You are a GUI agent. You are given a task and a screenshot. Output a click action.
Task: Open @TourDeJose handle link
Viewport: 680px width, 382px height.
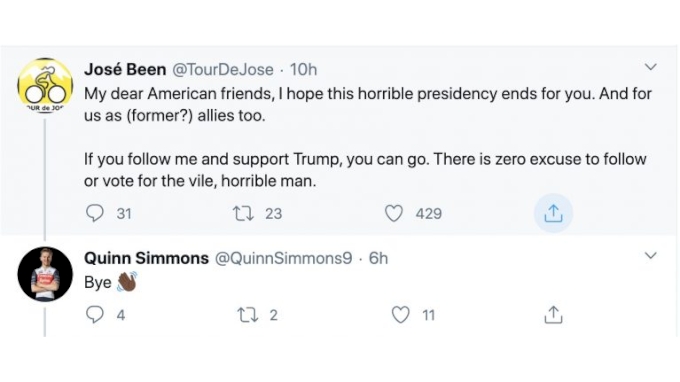pos(223,69)
